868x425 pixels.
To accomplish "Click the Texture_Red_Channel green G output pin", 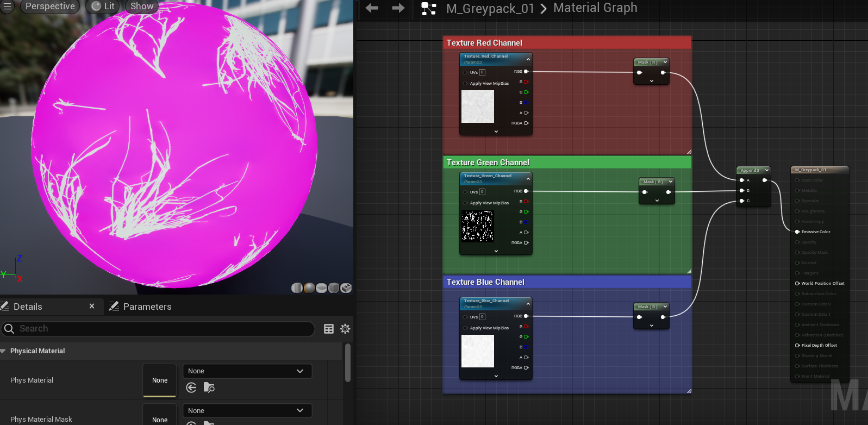I will [x=526, y=92].
